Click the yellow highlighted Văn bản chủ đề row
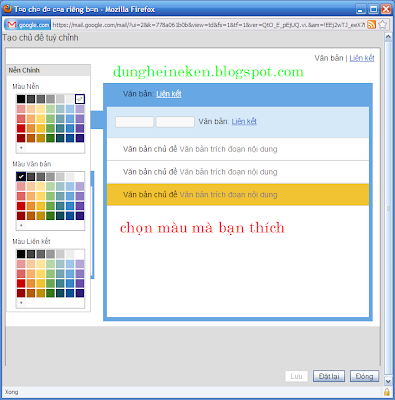 238,195
